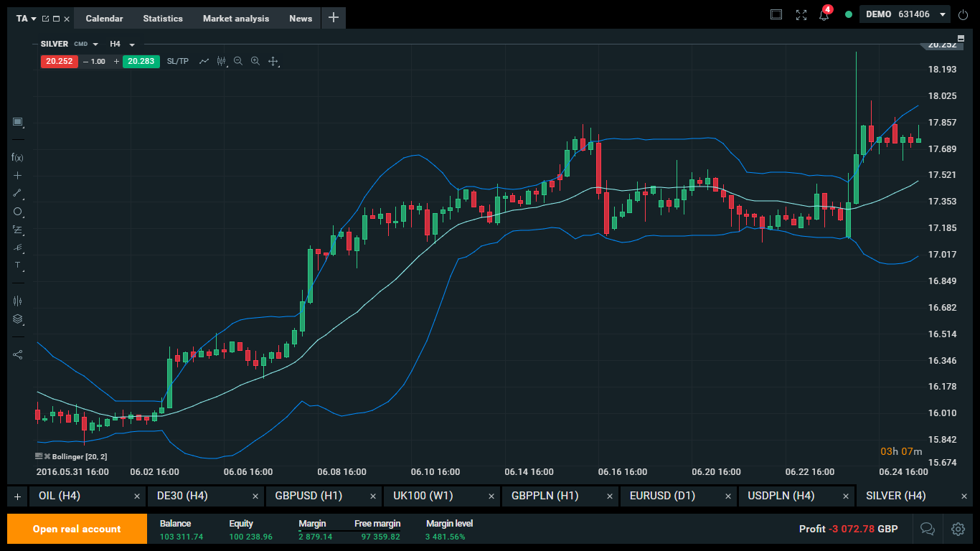The width and height of the screenshot is (980, 551).
Task: Remove the Bollinger indicator with X
Action: click(47, 456)
